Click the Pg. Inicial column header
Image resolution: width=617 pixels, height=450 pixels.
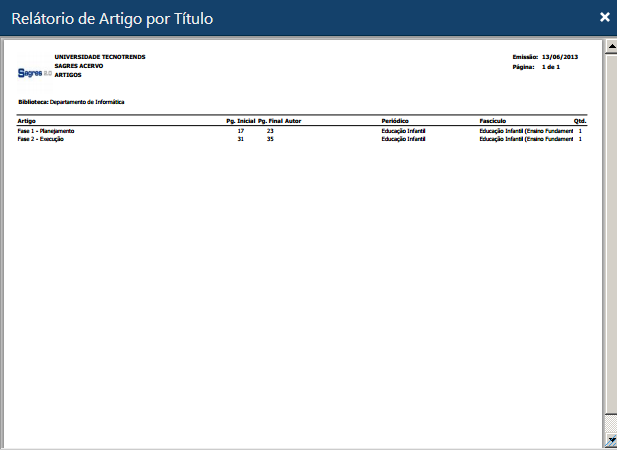click(x=240, y=120)
